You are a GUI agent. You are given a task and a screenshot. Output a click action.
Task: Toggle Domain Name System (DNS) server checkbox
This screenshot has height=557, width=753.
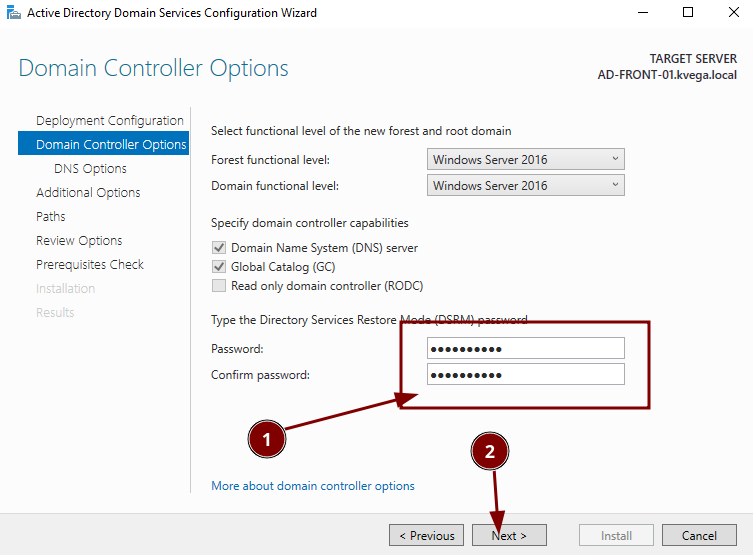tap(219, 248)
